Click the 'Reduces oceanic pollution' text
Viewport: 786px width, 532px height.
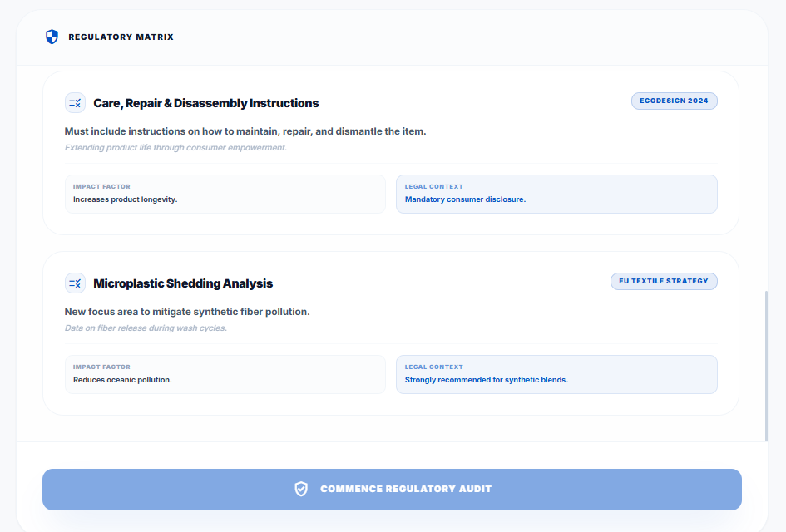tap(122, 380)
